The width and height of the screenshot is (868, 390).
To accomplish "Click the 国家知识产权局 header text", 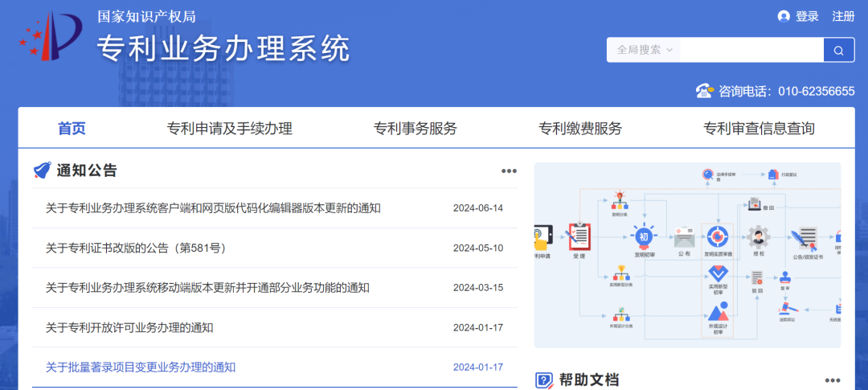I will click(146, 17).
